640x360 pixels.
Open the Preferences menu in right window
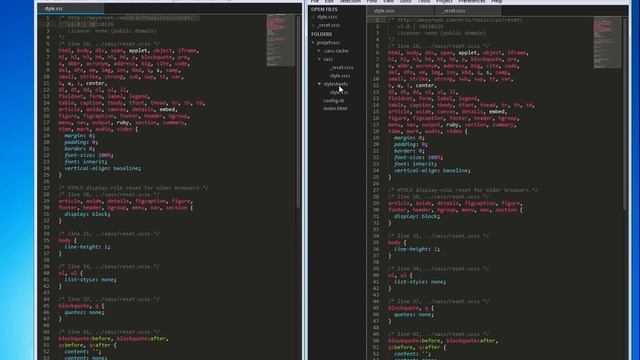(471, 2)
